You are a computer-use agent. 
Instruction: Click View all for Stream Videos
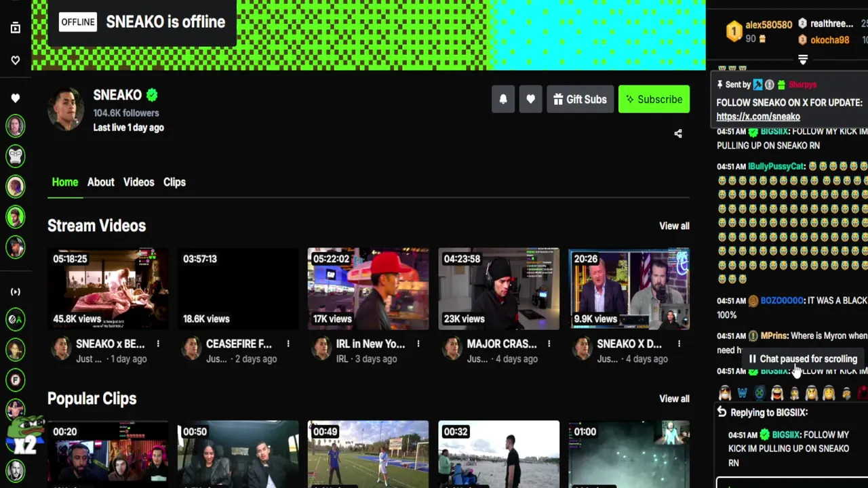[x=674, y=226]
